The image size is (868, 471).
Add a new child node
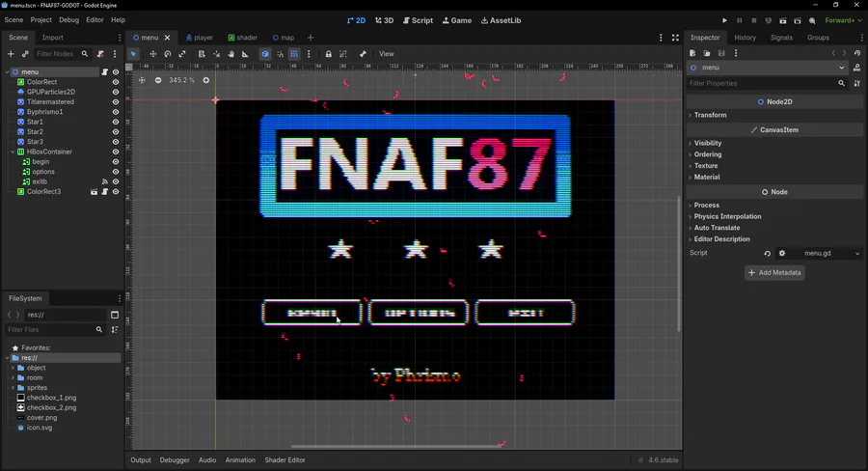coord(11,54)
